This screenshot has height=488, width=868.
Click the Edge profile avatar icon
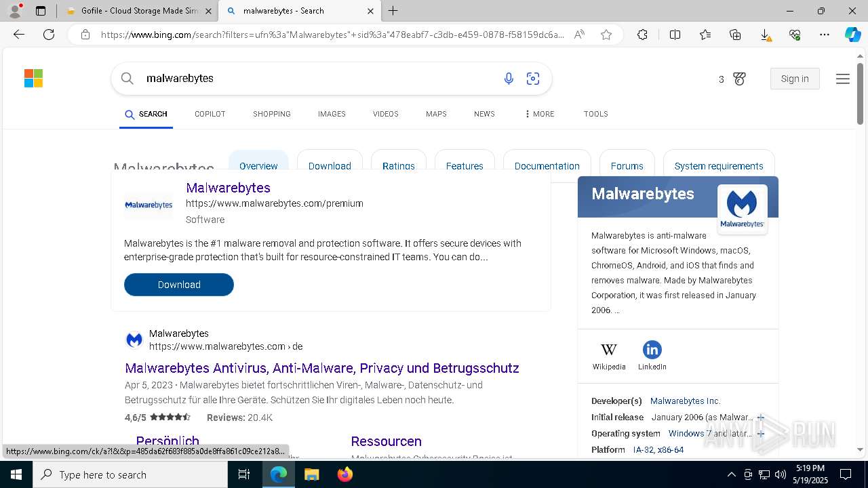tap(14, 11)
